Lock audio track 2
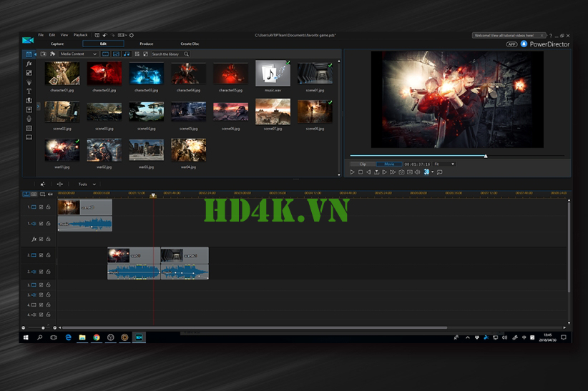The height and width of the screenshot is (391, 588). coord(49,272)
